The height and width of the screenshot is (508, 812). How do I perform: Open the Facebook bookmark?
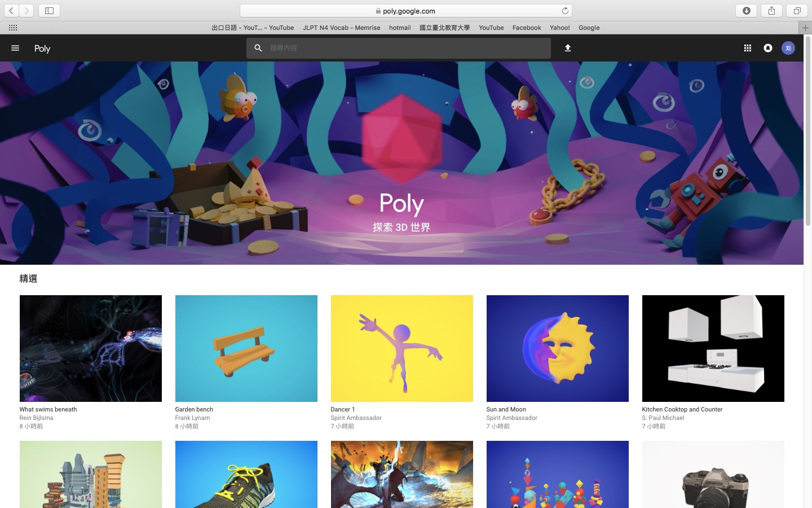(x=527, y=28)
